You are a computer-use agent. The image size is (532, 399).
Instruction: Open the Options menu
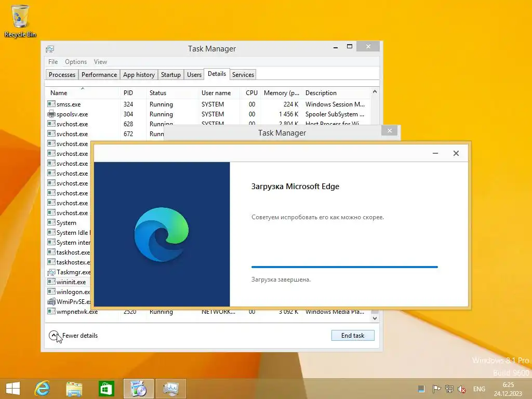point(76,62)
